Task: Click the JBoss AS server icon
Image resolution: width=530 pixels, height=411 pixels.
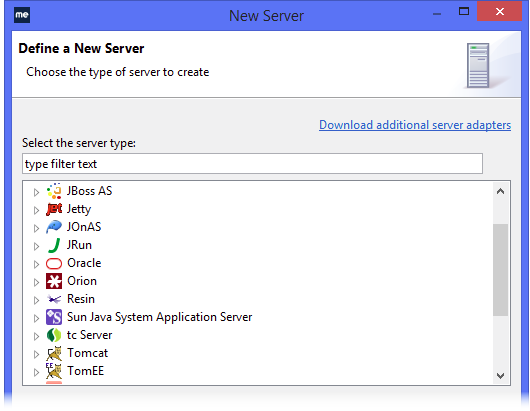Action: (54, 191)
